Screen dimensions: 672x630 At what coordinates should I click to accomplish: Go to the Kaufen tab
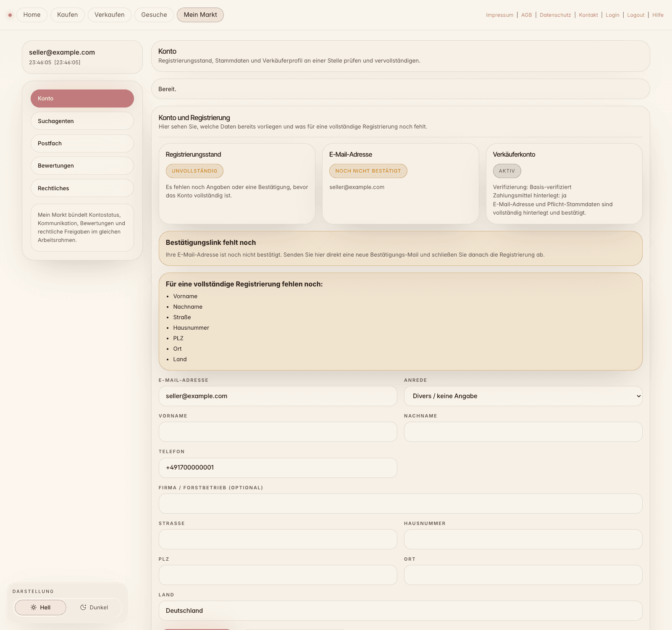click(68, 15)
